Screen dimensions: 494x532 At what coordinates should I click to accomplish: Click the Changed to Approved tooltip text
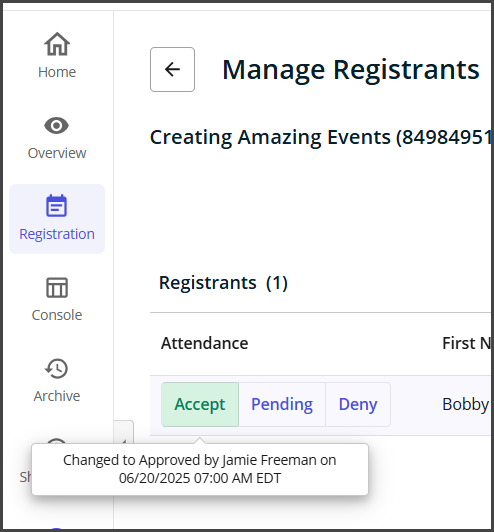[200, 469]
